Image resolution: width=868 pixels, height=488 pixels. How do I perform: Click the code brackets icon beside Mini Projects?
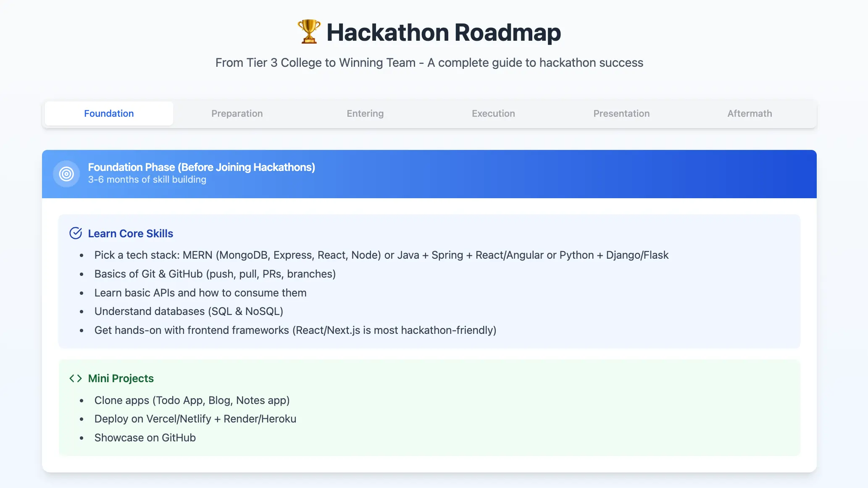pyautogui.click(x=76, y=378)
